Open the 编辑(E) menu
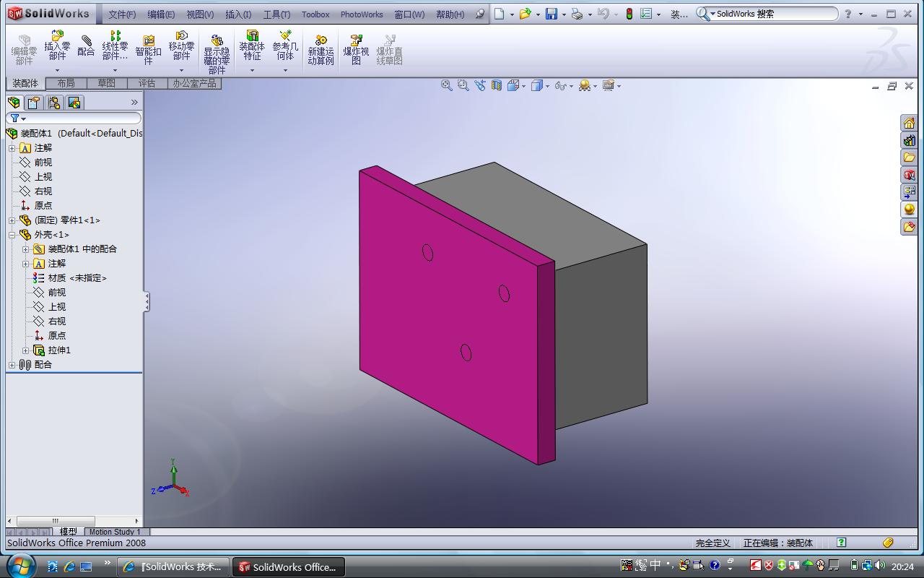The width and height of the screenshot is (924, 578). (x=161, y=14)
